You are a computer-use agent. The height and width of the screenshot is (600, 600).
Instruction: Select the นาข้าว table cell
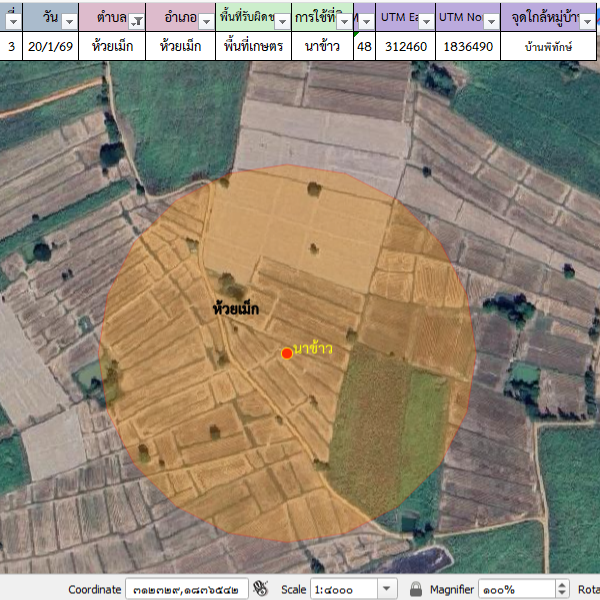click(321, 46)
